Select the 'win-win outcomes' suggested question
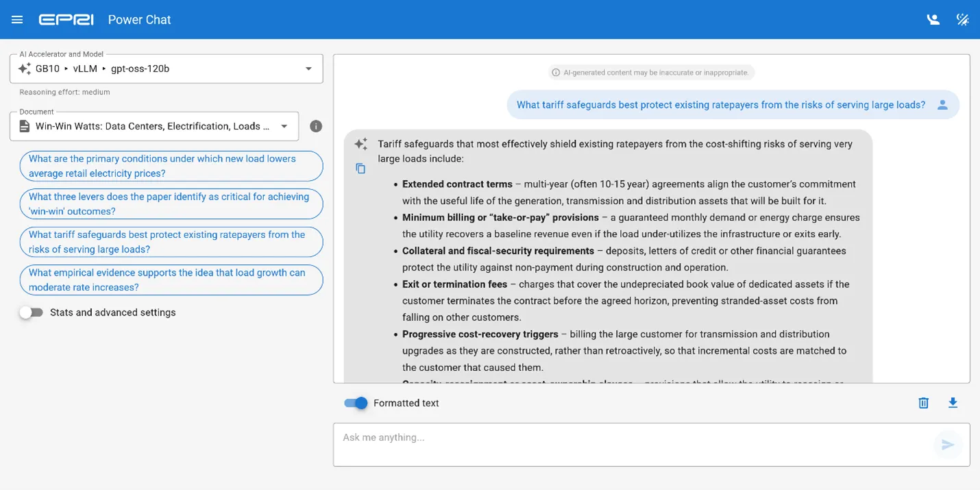 [171, 204]
